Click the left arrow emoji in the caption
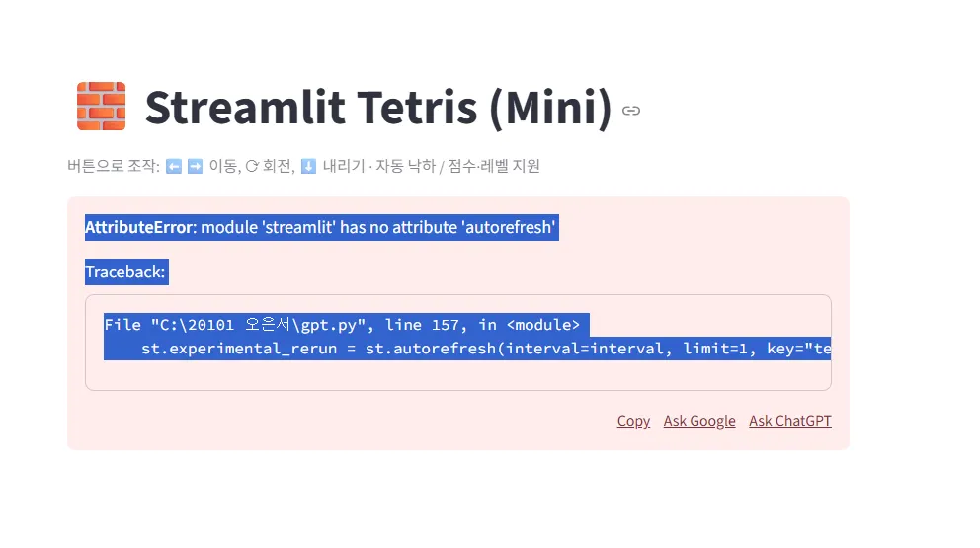Viewport: 980px width, 548px height. pos(173,166)
